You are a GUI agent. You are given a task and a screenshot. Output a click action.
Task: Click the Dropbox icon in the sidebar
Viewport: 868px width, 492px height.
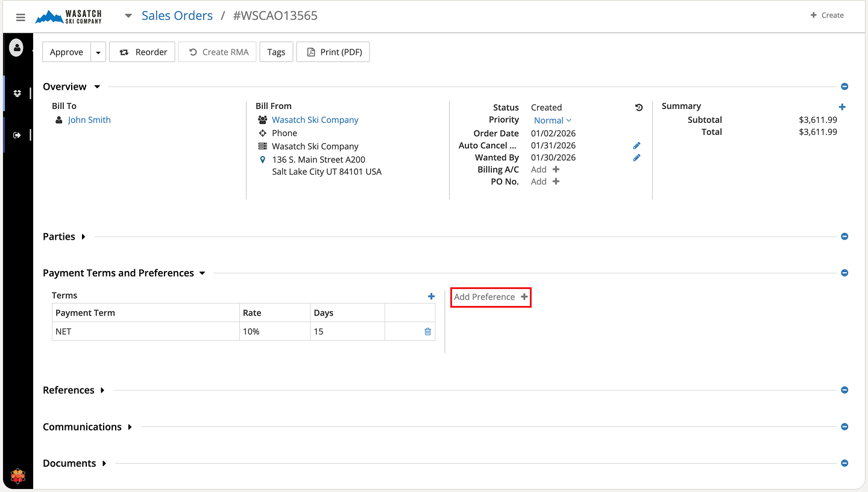17,93
